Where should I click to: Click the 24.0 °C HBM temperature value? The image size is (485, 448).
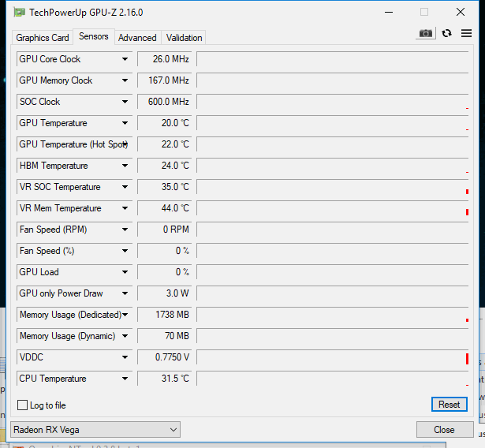coord(165,166)
